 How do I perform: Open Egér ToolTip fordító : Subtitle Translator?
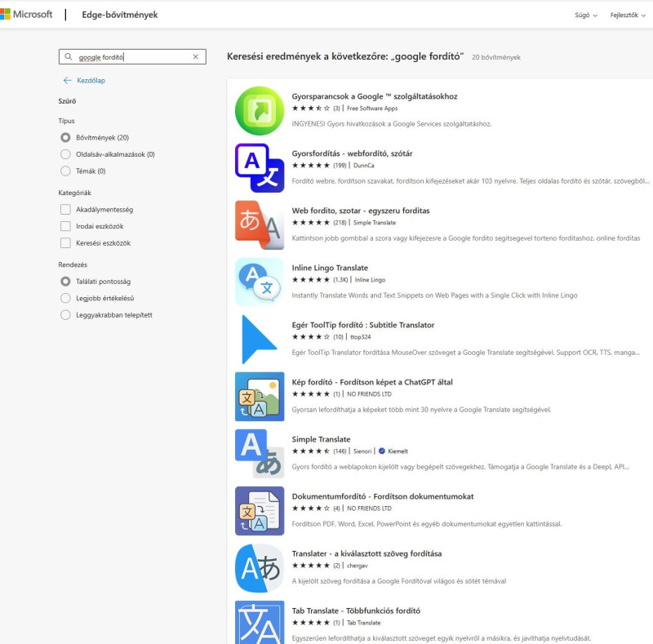(x=362, y=325)
